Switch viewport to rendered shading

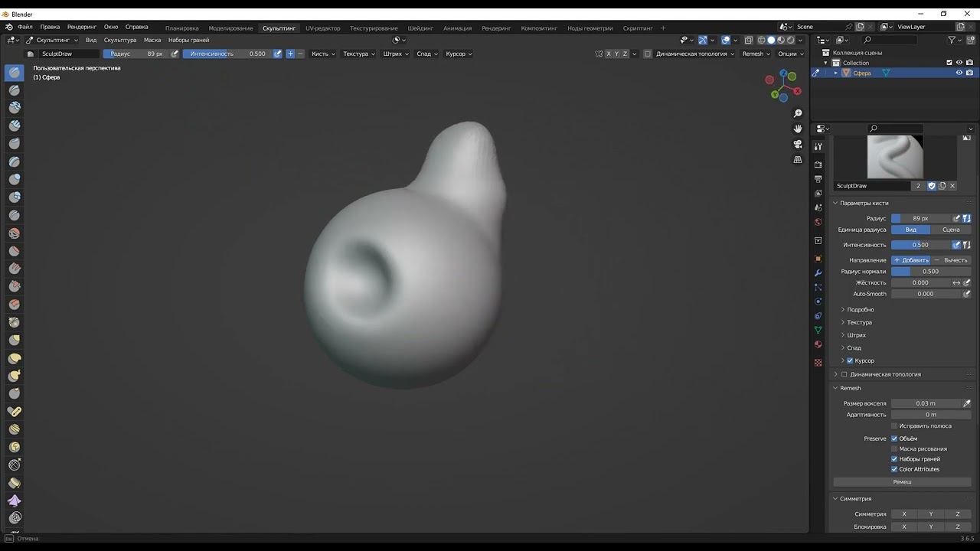(x=791, y=40)
